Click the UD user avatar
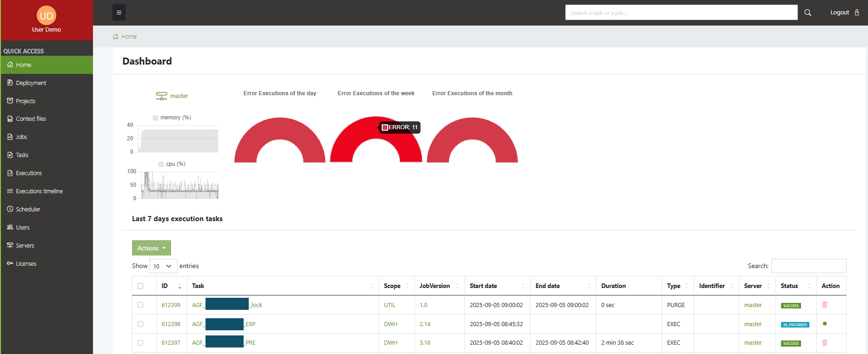 coord(46,16)
